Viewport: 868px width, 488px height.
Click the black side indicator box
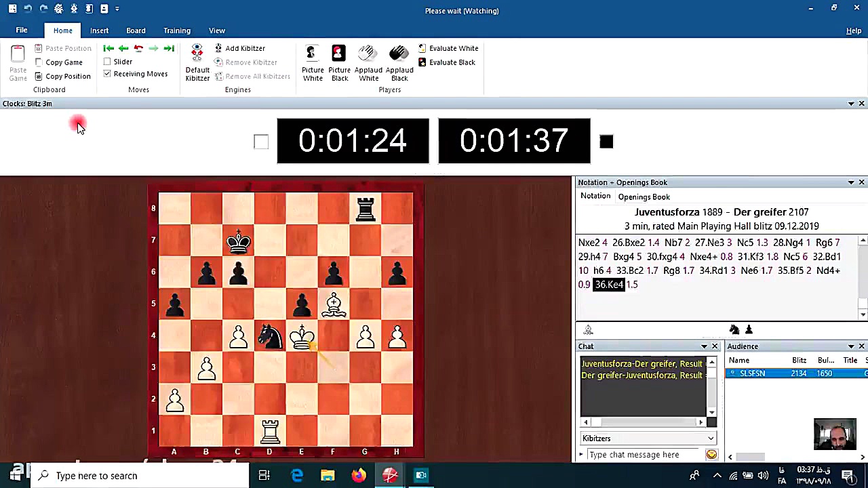pos(606,142)
